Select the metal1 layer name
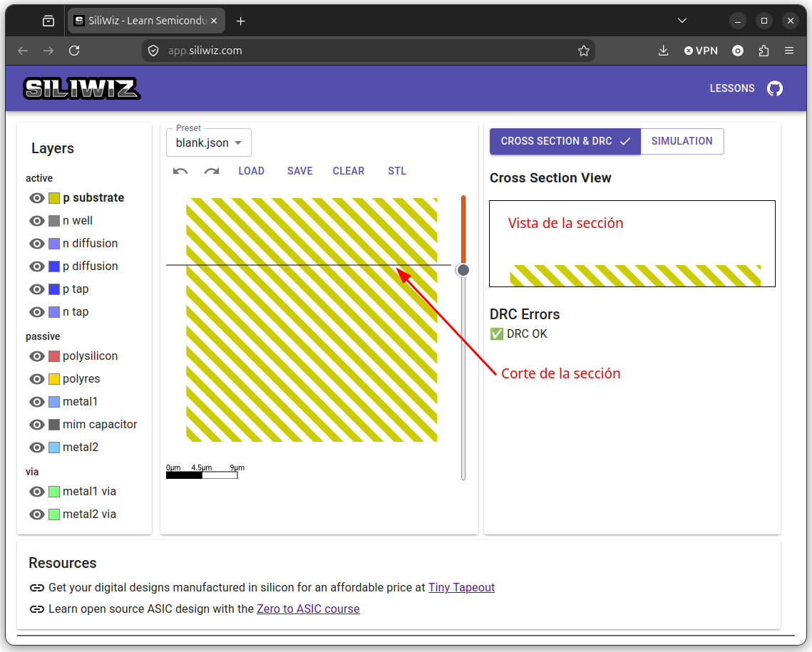Image resolution: width=812 pixels, height=652 pixels. click(81, 402)
